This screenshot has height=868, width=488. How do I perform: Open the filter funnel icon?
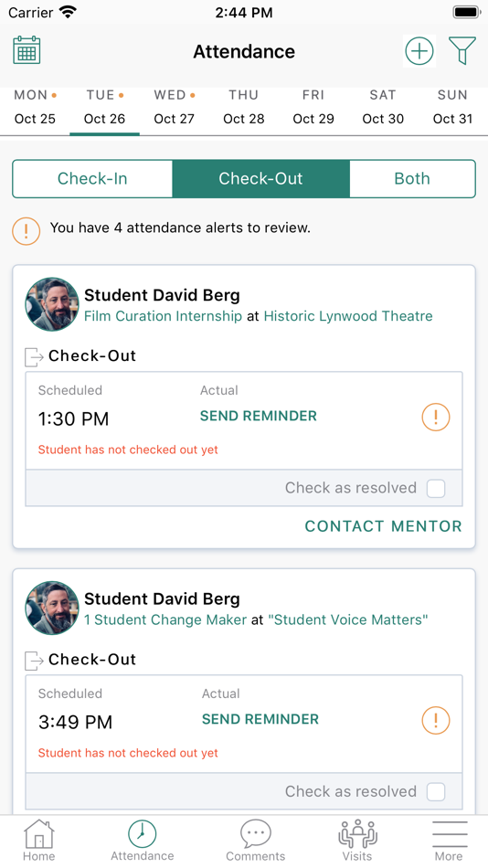(x=462, y=51)
